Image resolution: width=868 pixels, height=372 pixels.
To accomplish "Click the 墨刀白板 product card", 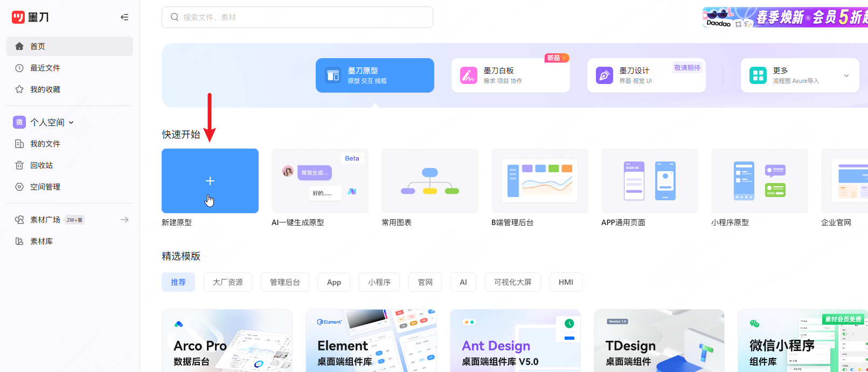I will click(x=511, y=75).
